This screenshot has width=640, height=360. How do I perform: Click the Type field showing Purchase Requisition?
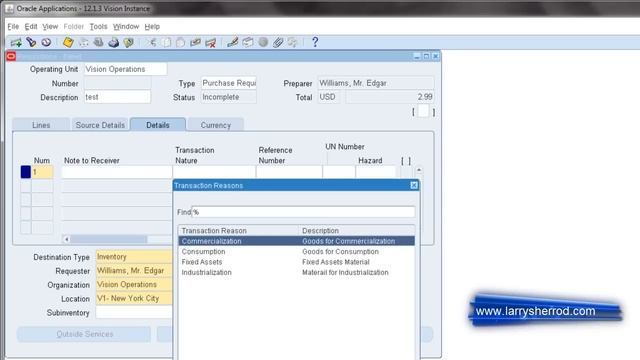(x=229, y=83)
